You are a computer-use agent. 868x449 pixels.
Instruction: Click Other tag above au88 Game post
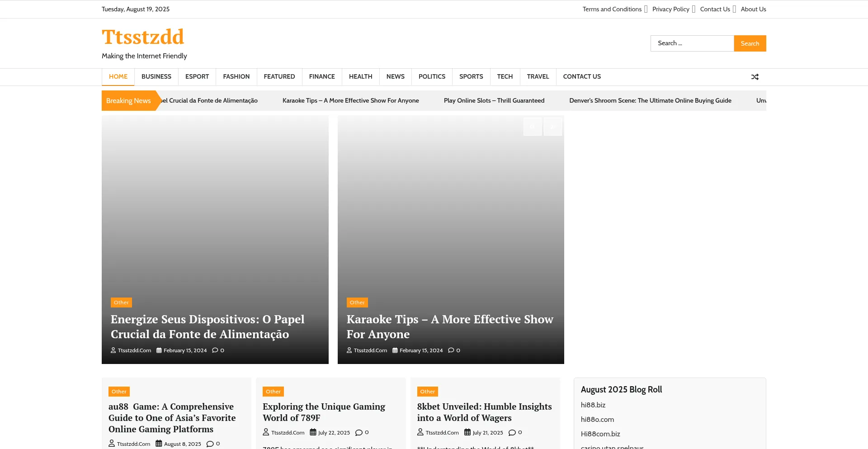119,392
